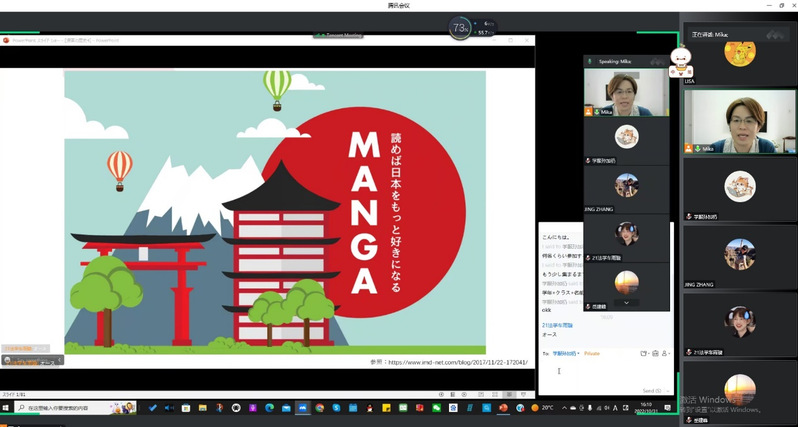Click the Speaking: Mika header bar
Screen dimensions: 798x427
coord(625,61)
